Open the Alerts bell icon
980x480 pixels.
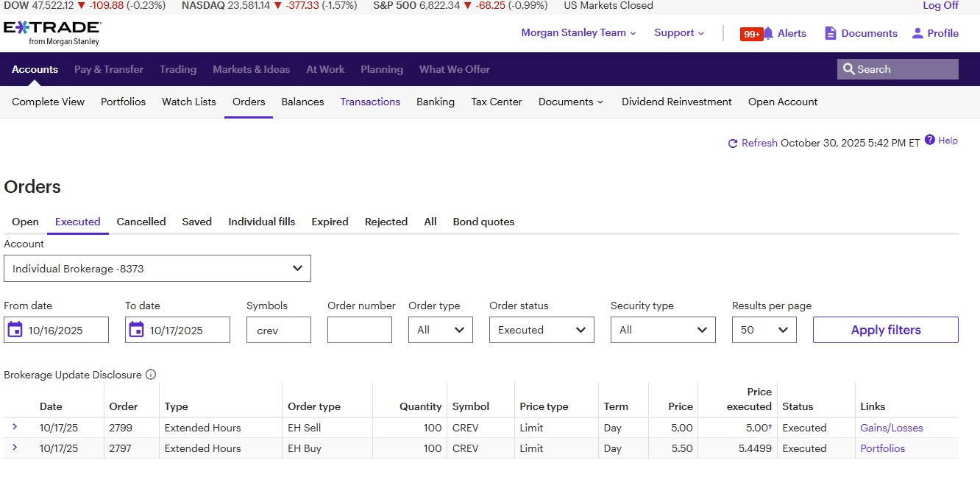click(768, 33)
